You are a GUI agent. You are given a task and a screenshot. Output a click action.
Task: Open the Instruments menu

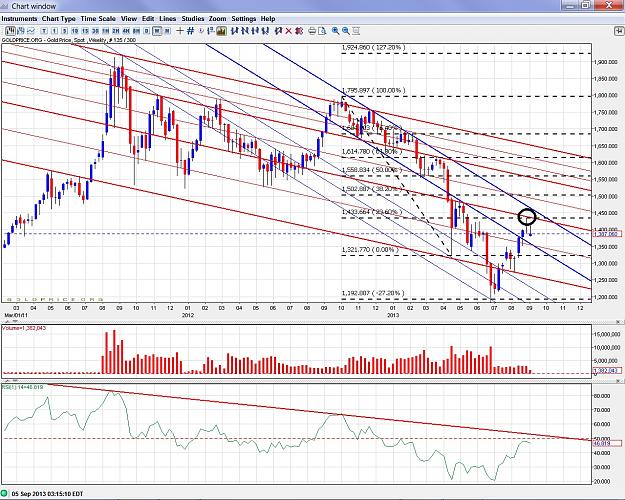click(x=19, y=19)
